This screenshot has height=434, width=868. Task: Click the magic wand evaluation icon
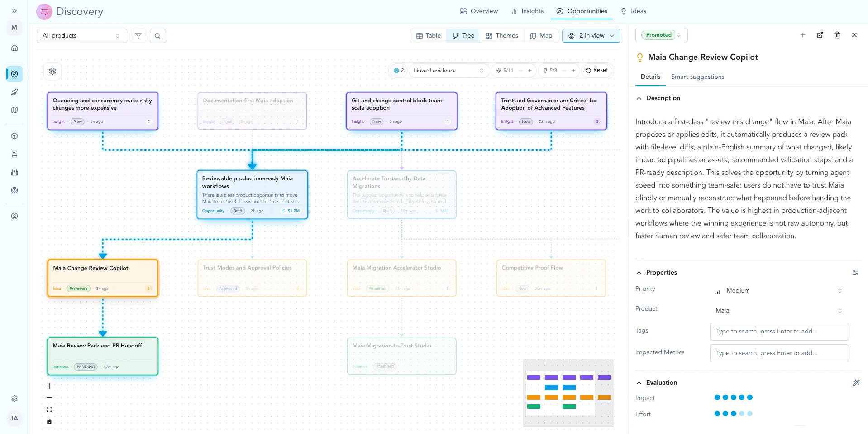click(x=856, y=383)
